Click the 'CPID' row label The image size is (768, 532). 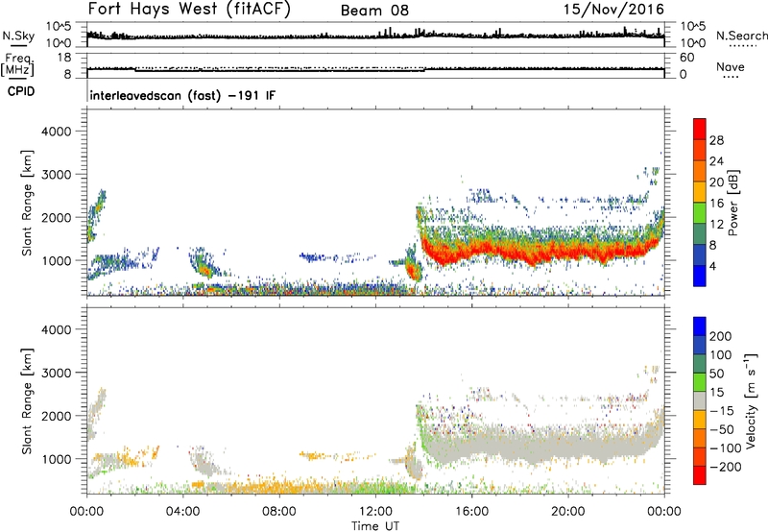pyautogui.click(x=21, y=91)
